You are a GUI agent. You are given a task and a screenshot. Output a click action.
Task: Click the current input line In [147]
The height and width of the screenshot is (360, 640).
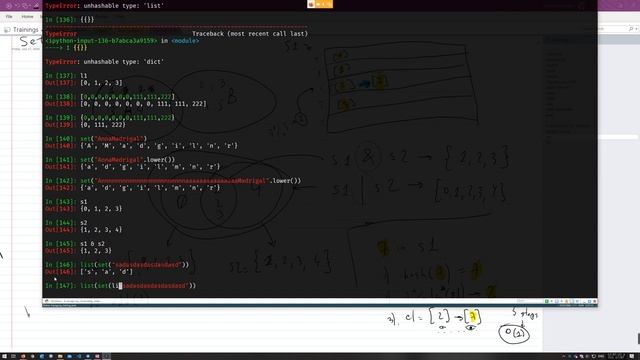pyautogui.click(x=120, y=286)
